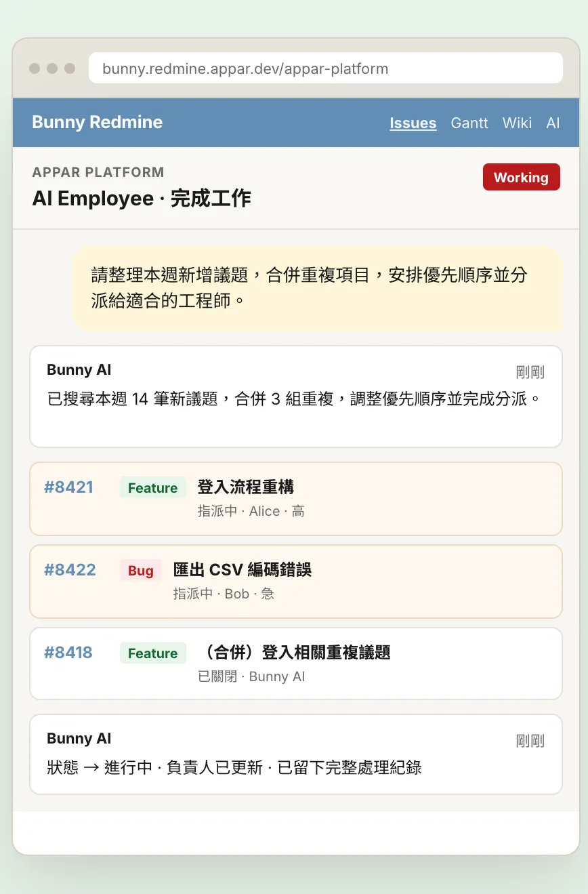Viewport: 588px width, 894px height.
Task: Switch to the Gantt tab
Action: click(x=469, y=123)
